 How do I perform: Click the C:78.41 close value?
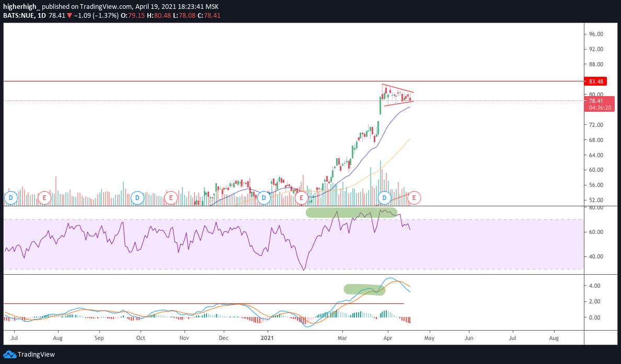210,16
